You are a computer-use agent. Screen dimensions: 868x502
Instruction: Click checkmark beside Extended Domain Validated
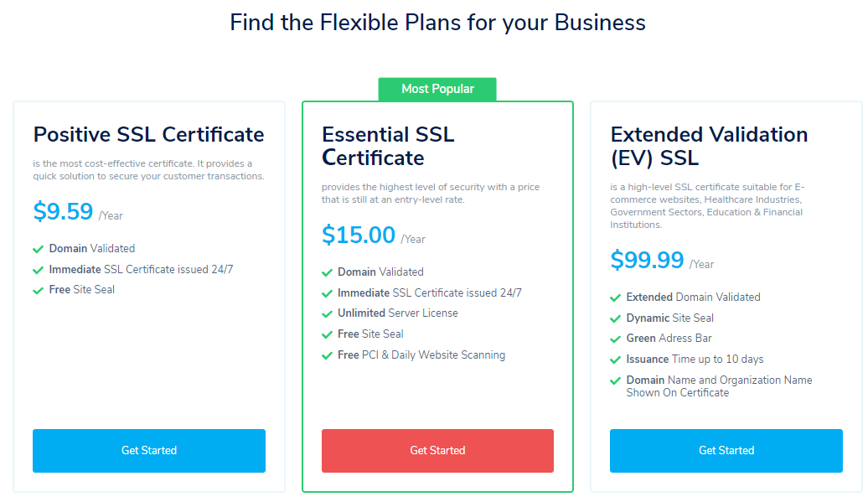615,298
